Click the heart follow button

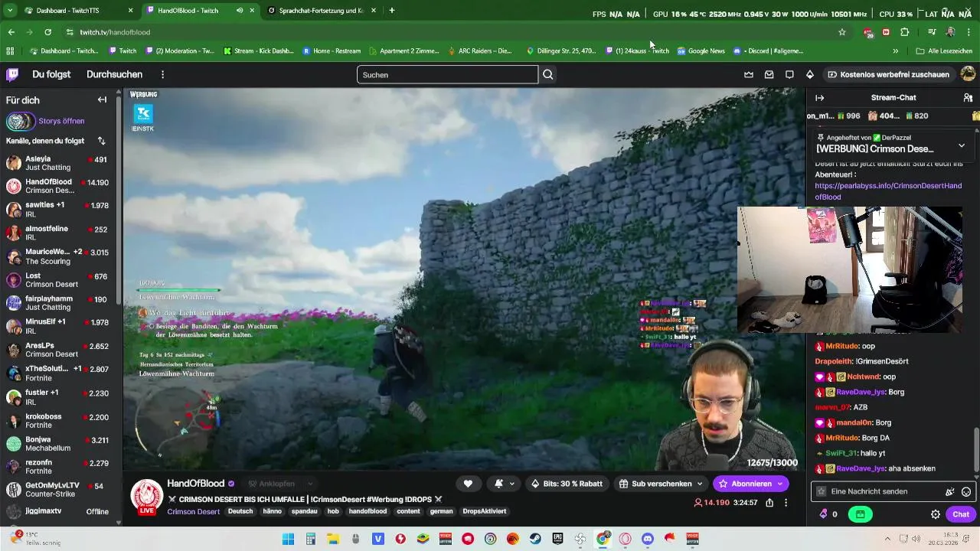(x=468, y=484)
